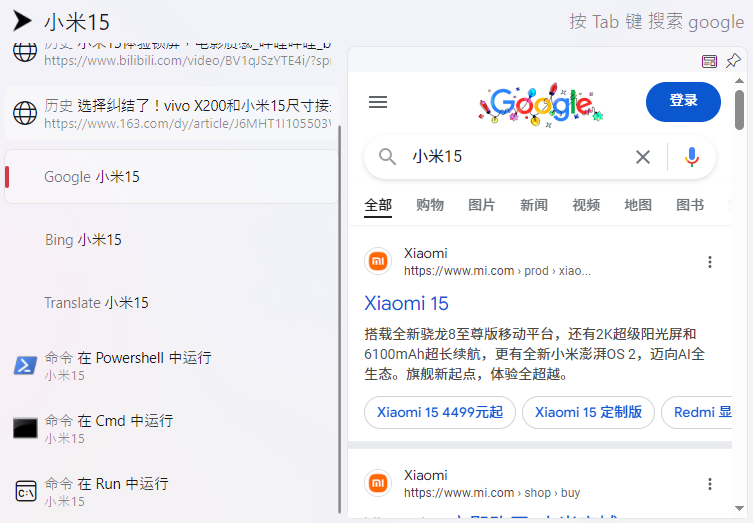Switch to 地图 tab
The width and height of the screenshot is (753, 523).
638,206
